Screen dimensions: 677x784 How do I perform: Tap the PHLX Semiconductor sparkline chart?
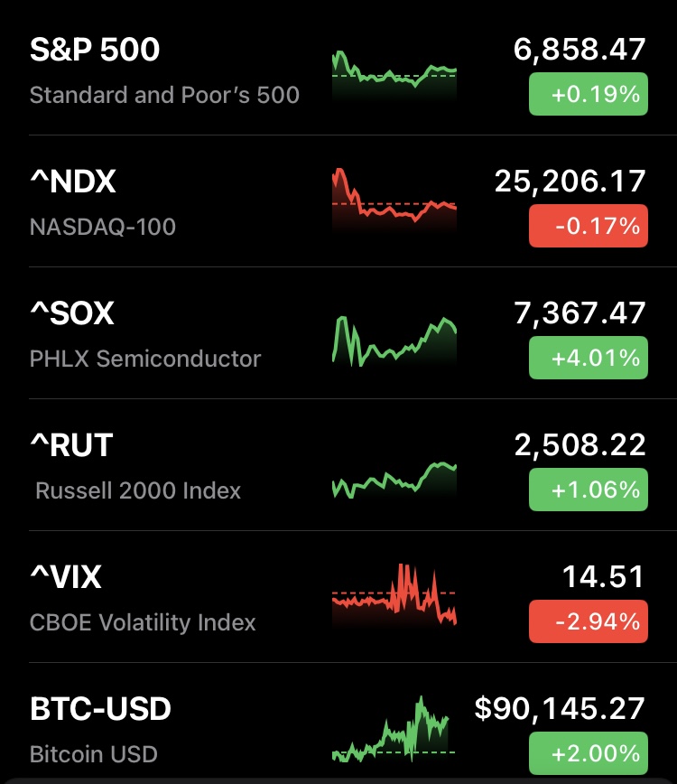pos(394,339)
